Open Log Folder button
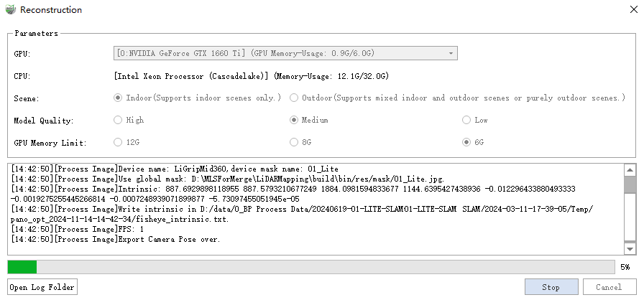This screenshot has height=300, width=644. click(x=42, y=287)
